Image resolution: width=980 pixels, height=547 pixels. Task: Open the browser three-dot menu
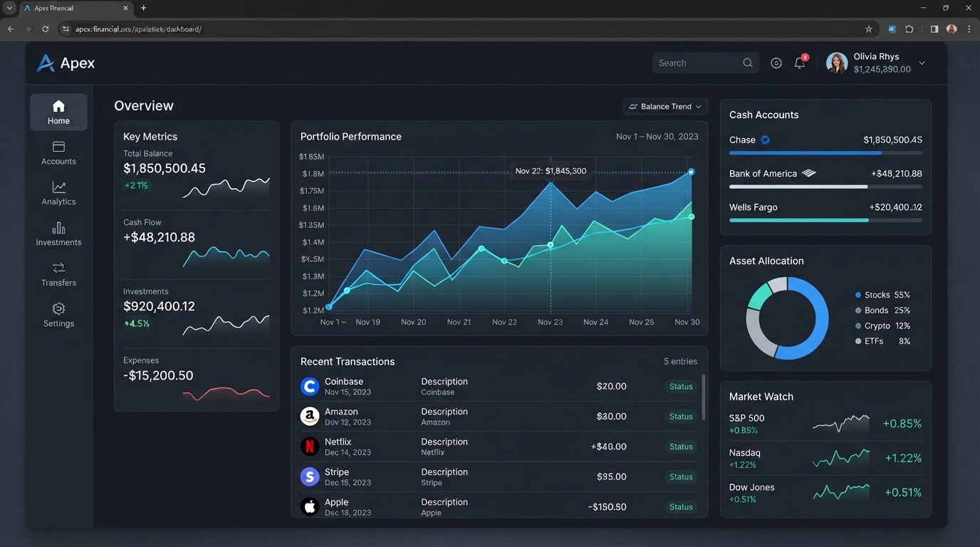(969, 29)
